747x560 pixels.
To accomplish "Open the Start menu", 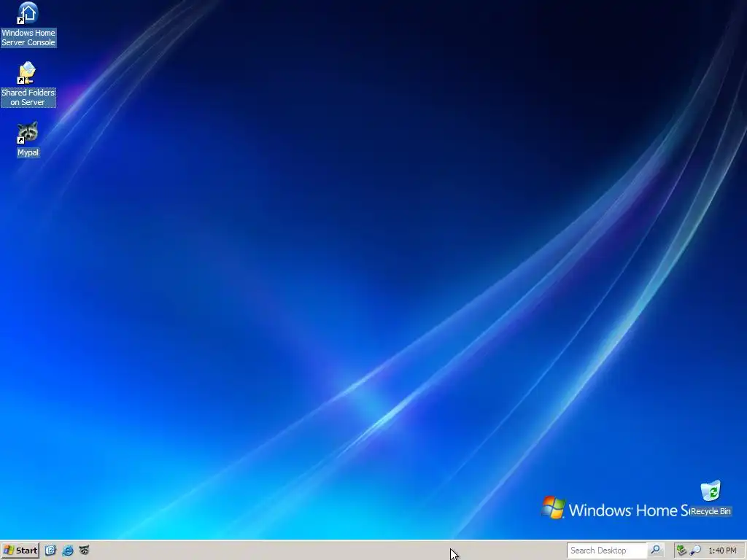I will 20,551.
